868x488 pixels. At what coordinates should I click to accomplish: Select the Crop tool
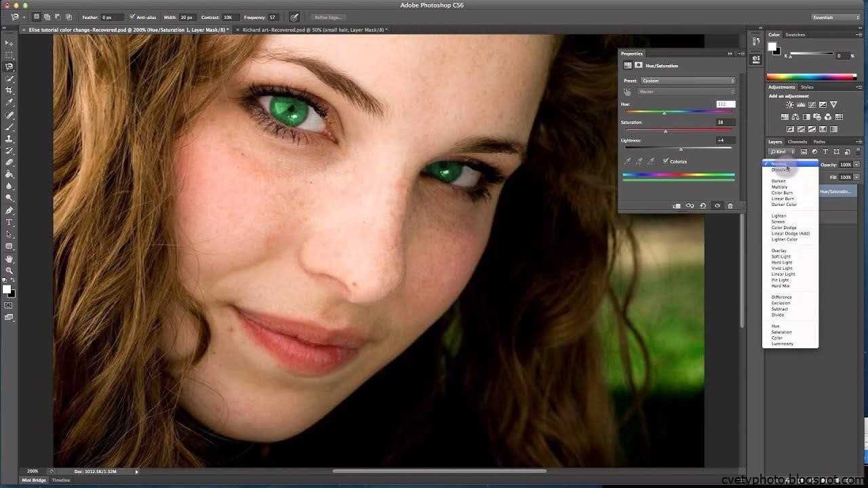click(9, 90)
